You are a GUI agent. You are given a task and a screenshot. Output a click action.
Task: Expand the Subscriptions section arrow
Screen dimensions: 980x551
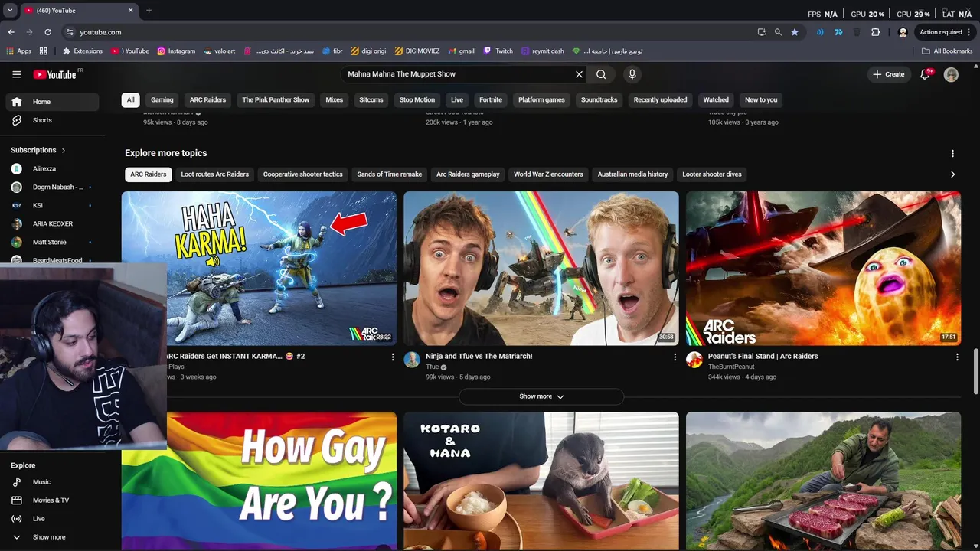64,151
